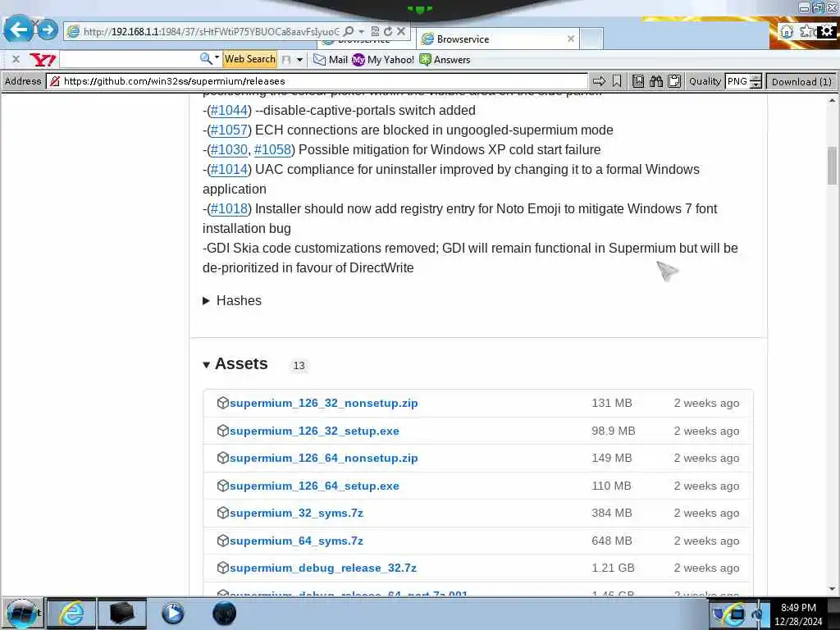Toggle compatibility view icon in address box
Image resolution: width=840 pixels, height=630 pixels.
pos(375,32)
